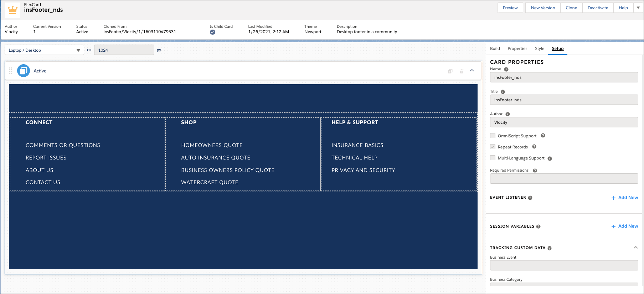Open Tracking Custom Data help icon

click(x=550, y=248)
